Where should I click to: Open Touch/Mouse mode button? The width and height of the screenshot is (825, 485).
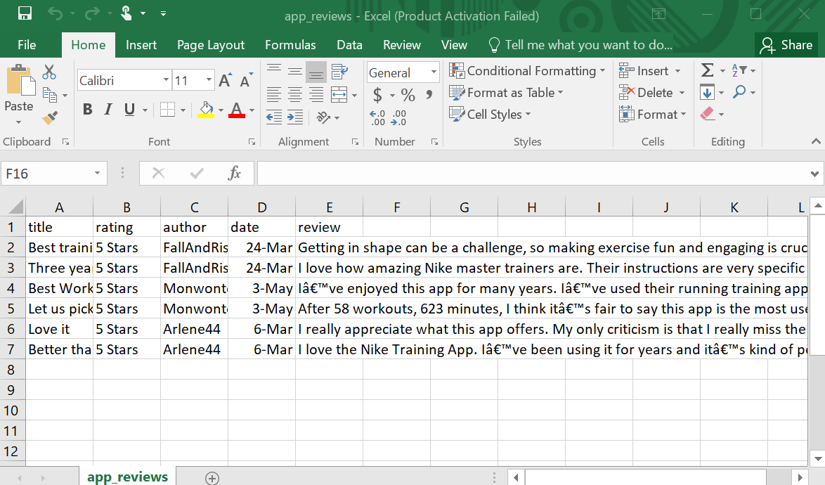[x=126, y=13]
